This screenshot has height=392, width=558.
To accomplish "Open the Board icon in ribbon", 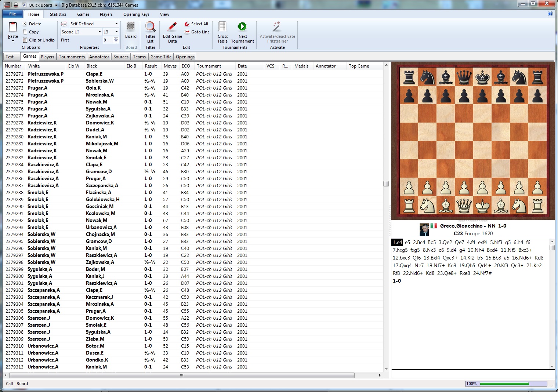I will tap(131, 26).
